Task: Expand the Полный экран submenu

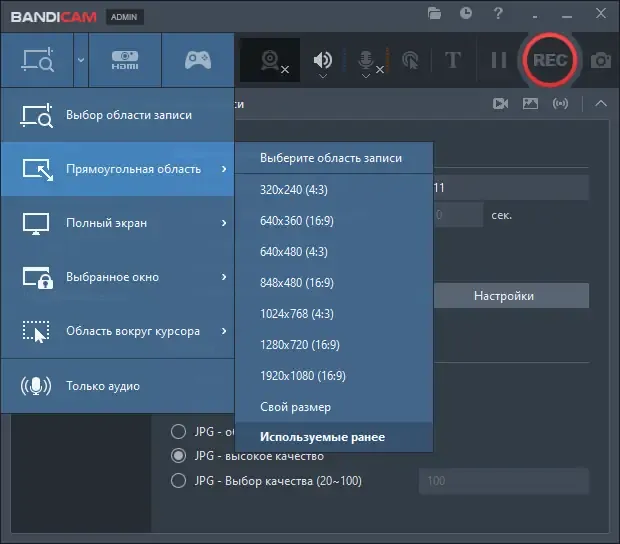Action: pyautogui.click(x=117, y=223)
